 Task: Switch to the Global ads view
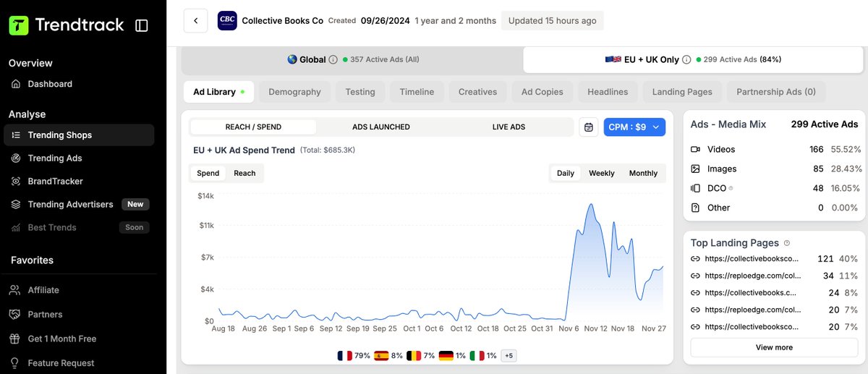352,60
